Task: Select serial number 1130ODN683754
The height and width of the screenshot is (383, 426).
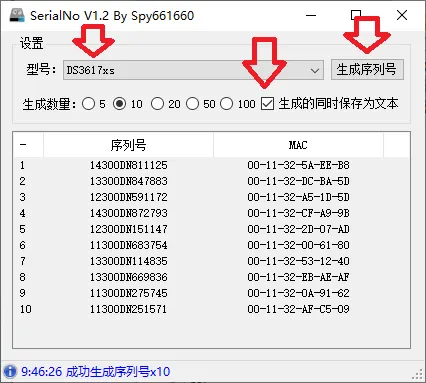Action: pos(128,245)
